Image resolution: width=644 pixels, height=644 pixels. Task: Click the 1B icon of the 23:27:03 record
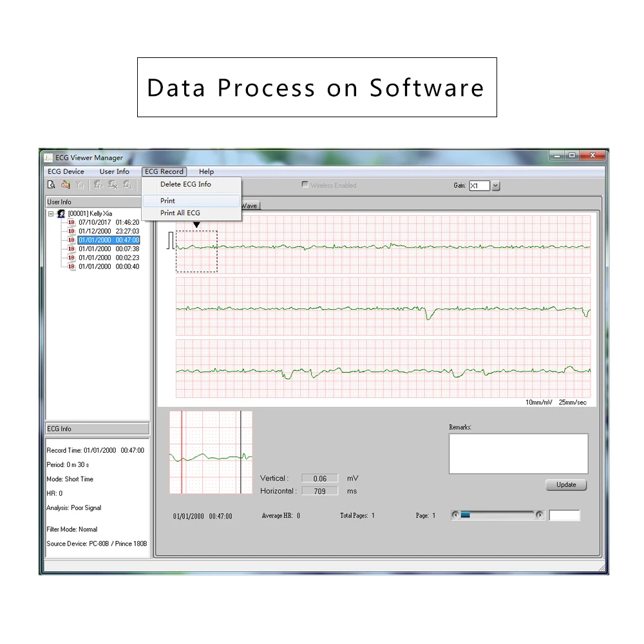tap(71, 231)
